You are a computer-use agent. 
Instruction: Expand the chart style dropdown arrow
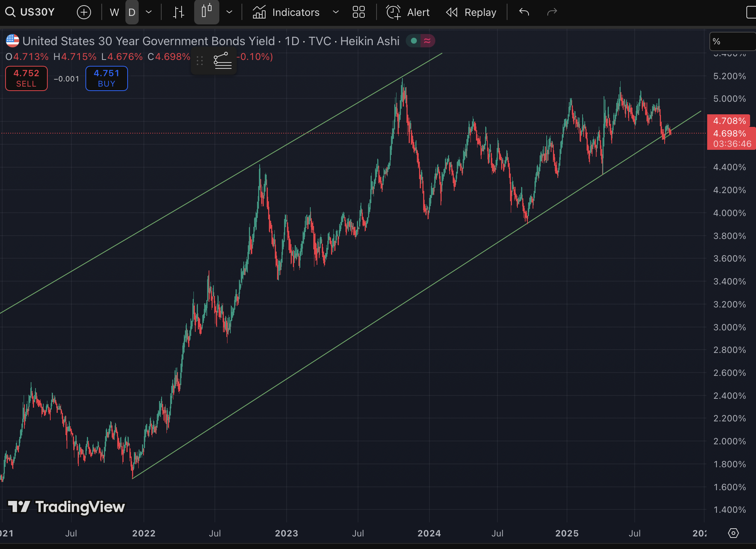click(229, 12)
